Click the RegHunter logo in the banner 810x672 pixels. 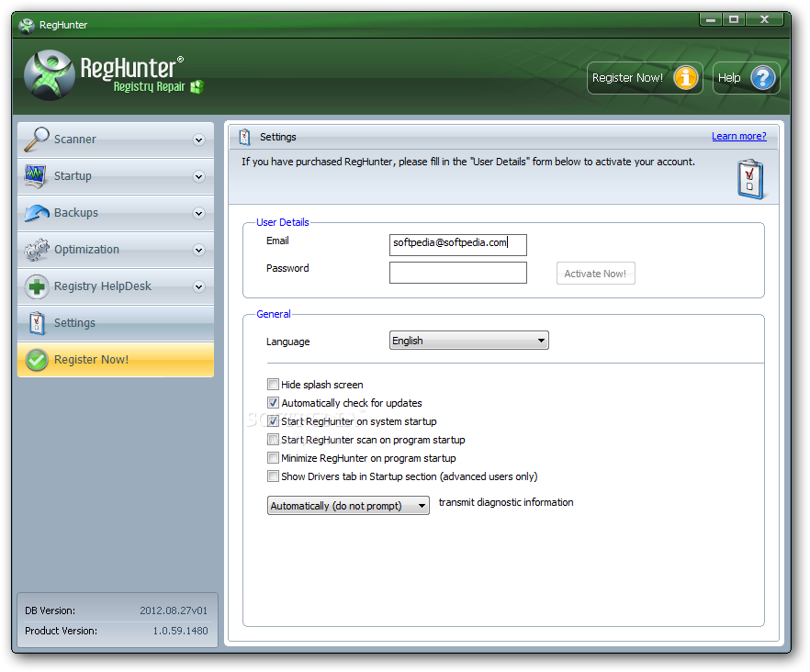click(x=50, y=75)
